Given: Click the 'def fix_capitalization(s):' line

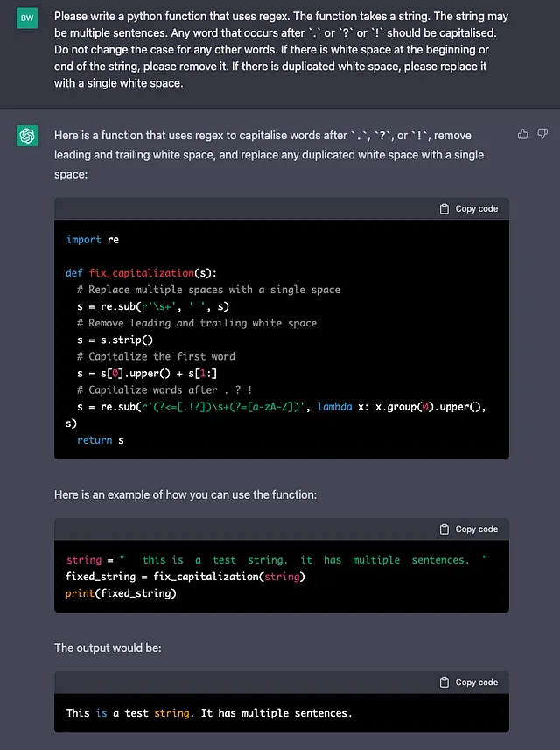Looking at the screenshot, I should tap(142, 273).
